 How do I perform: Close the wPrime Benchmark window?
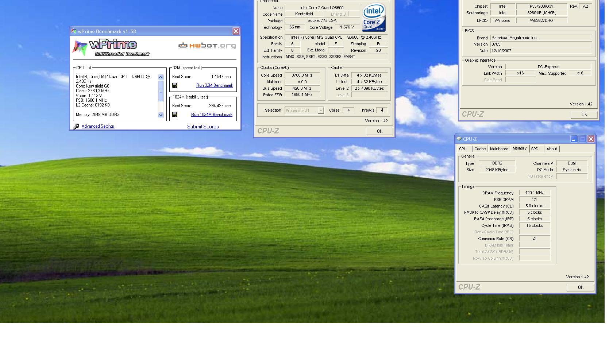tap(236, 31)
